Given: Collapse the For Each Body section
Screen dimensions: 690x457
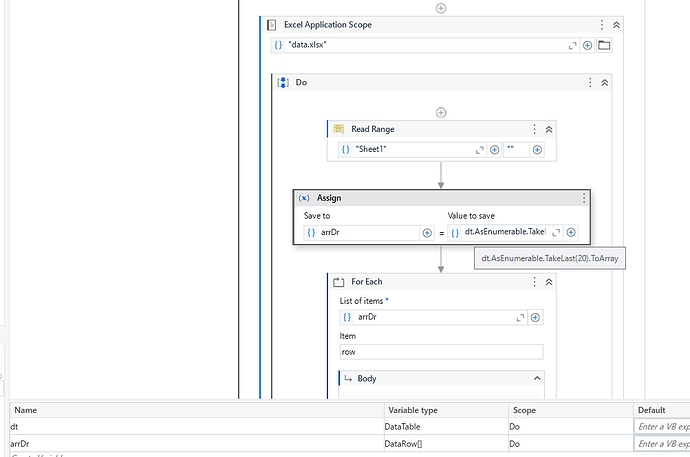Looking at the screenshot, I should [x=537, y=378].
